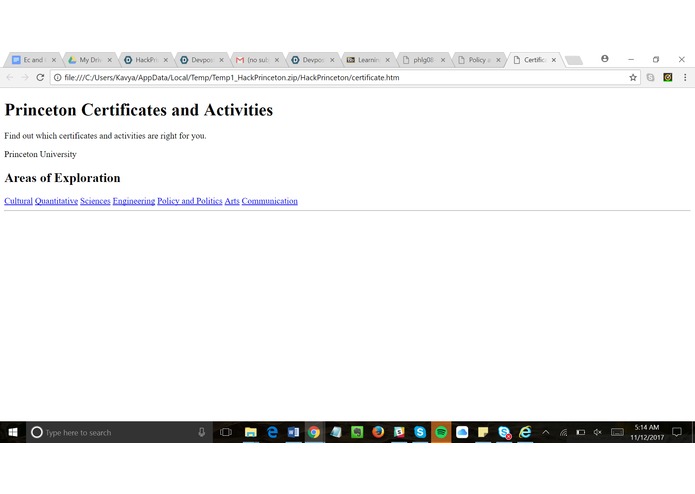Screen dimensions: 695x494
Task: Open the clock showing 5:14 AM
Action: point(647,432)
